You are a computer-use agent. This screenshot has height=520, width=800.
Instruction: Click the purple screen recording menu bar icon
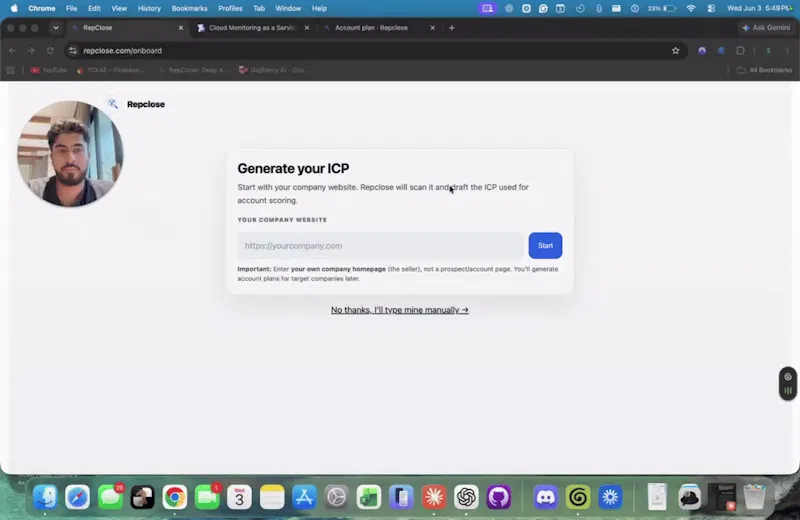(487, 8)
